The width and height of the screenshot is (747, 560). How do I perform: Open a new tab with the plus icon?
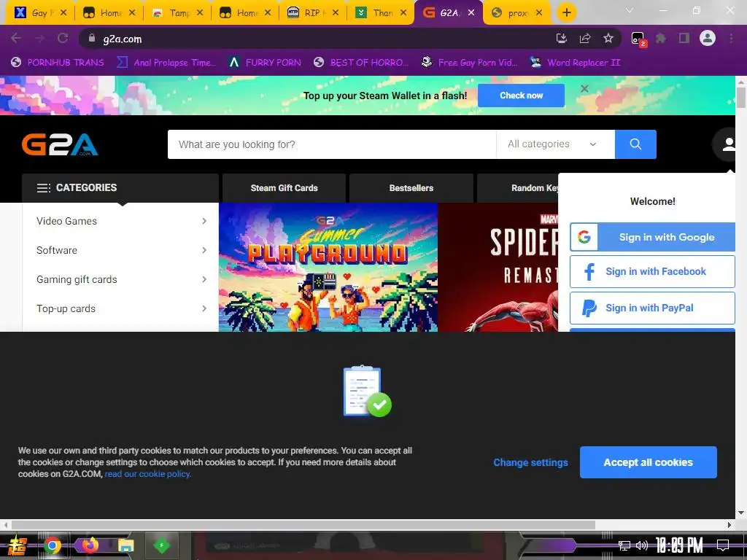[566, 12]
